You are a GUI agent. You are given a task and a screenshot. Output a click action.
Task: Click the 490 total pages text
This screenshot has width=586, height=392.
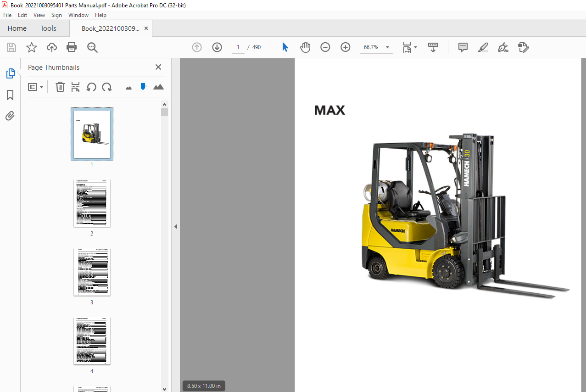pyautogui.click(x=257, y=47)
